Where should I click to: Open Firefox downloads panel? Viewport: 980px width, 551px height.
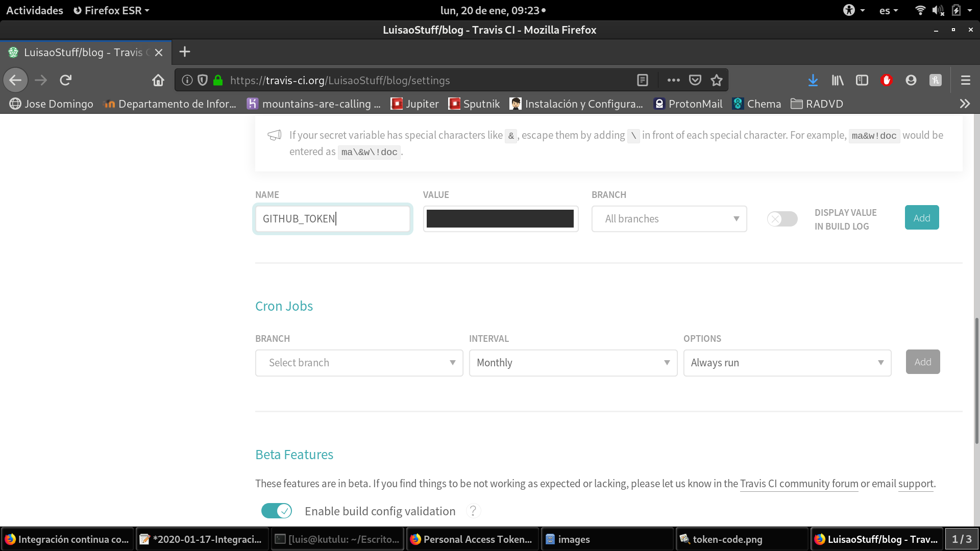click(813, 80)
